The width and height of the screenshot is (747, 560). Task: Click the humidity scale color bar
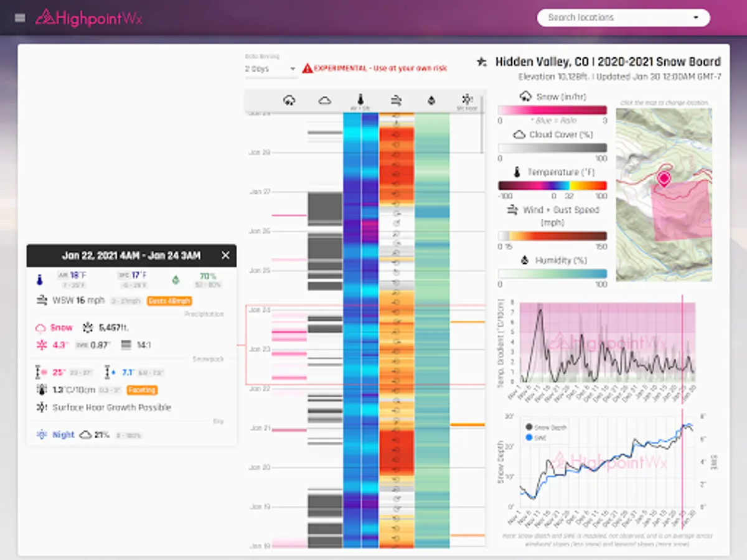[553, 274]
